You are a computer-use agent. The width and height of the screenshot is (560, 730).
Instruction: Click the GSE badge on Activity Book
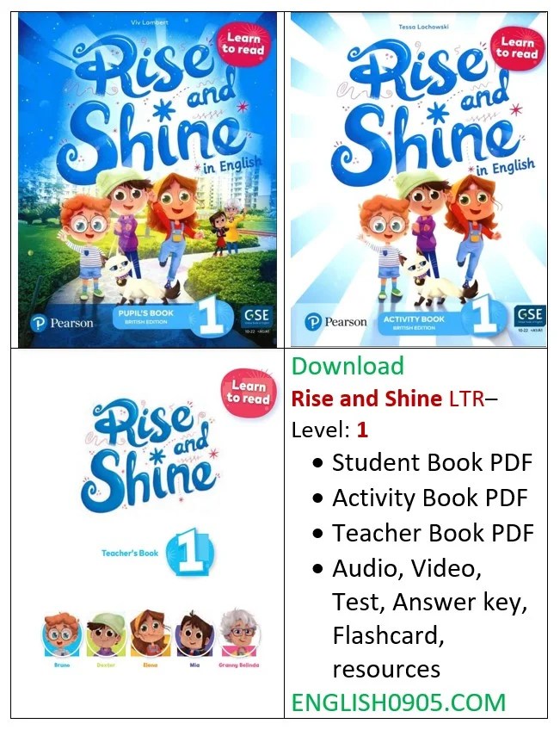pyautogui.click(x=530, y=320)
